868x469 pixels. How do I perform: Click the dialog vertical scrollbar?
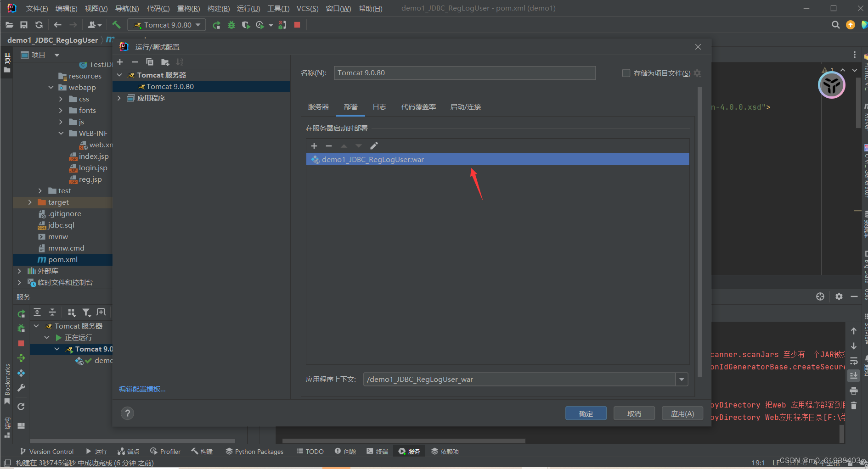point(700,232)
